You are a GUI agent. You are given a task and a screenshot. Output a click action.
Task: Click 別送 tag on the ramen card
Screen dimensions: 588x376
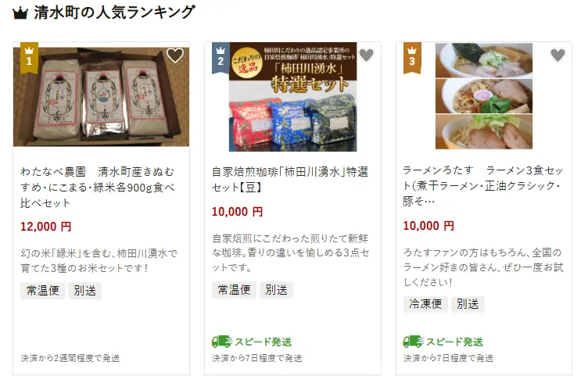click(468, 304)
